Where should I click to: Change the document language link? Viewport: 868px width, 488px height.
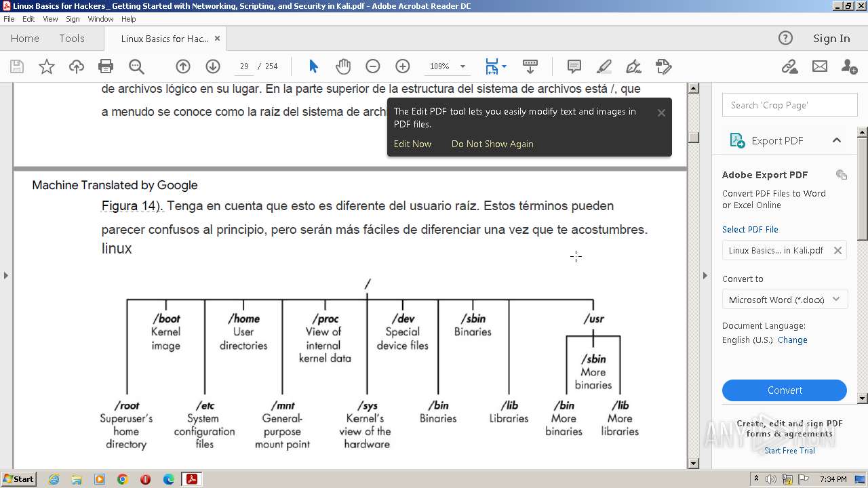pos(792,340)
